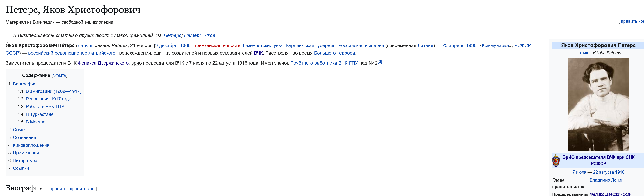Select 'Семья' in the table of contents
Screen dimensions: 644x196
[20, 130]
